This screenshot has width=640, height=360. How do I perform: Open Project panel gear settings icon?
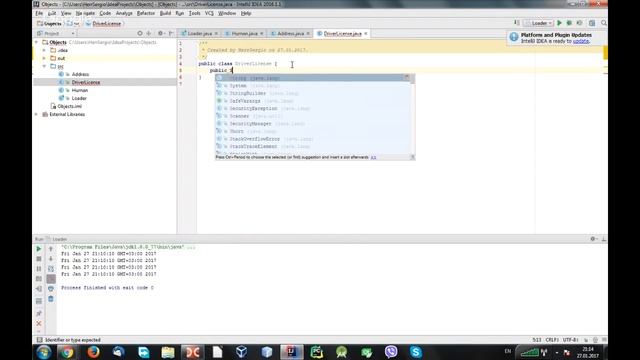click(x=160, y=33)
